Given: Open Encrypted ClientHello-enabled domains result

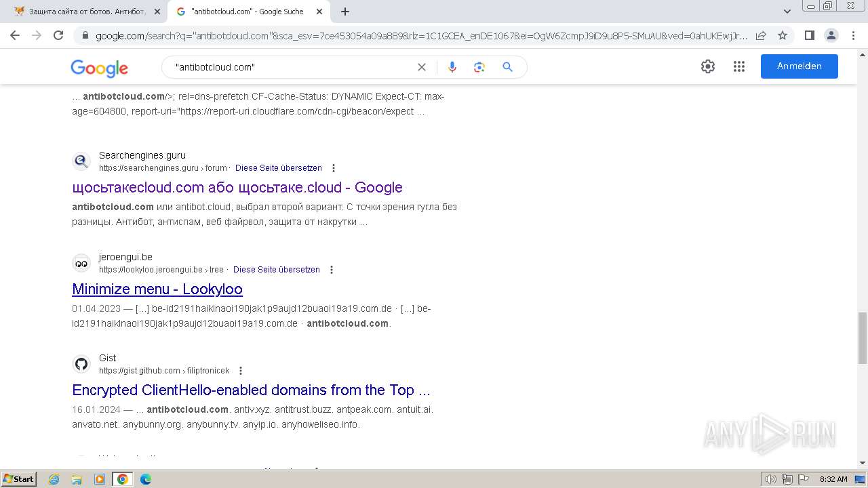Looking at the screenshot, I should coord(251,390).
